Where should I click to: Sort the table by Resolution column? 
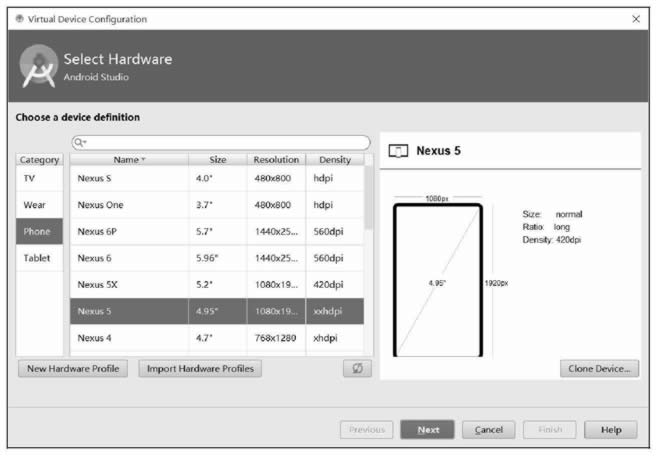click(276, 159)
